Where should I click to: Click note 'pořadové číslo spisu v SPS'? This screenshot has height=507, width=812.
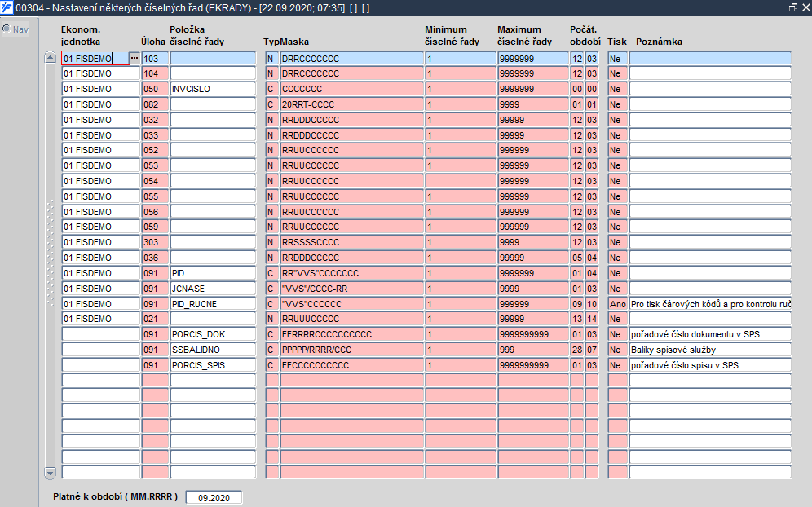[710, 366]
